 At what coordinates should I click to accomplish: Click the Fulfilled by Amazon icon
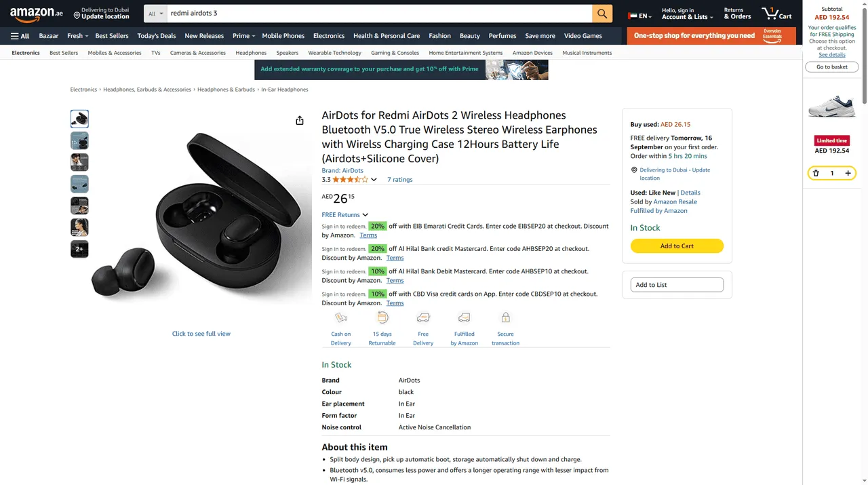[464, 317]
